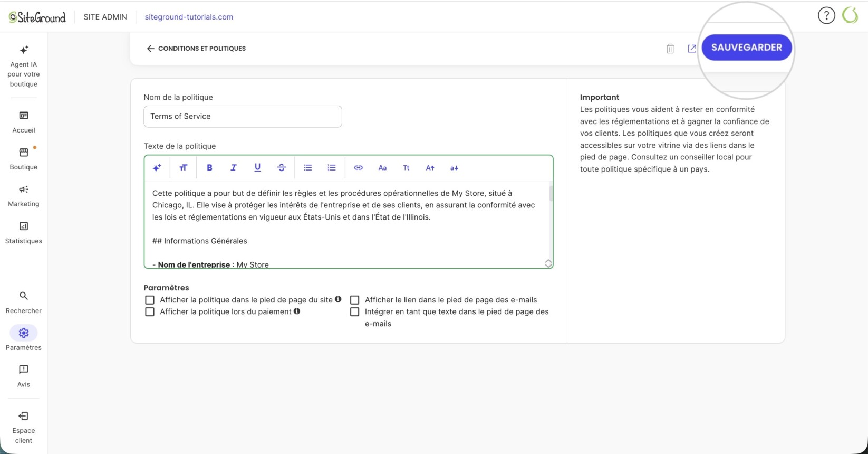Insert a bulleted list
Image resolution: width=868 pixels, height=454 pixels.
[308, 168]
